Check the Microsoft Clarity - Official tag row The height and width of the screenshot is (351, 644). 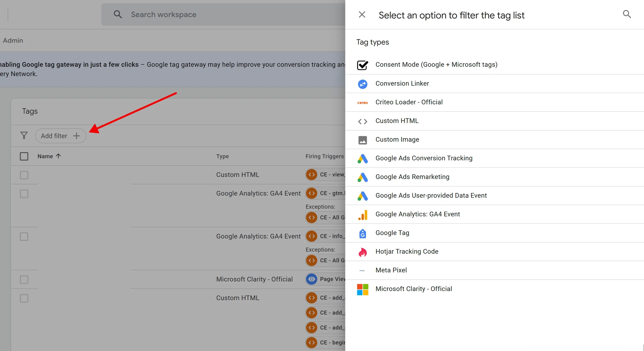coord(24,279)
